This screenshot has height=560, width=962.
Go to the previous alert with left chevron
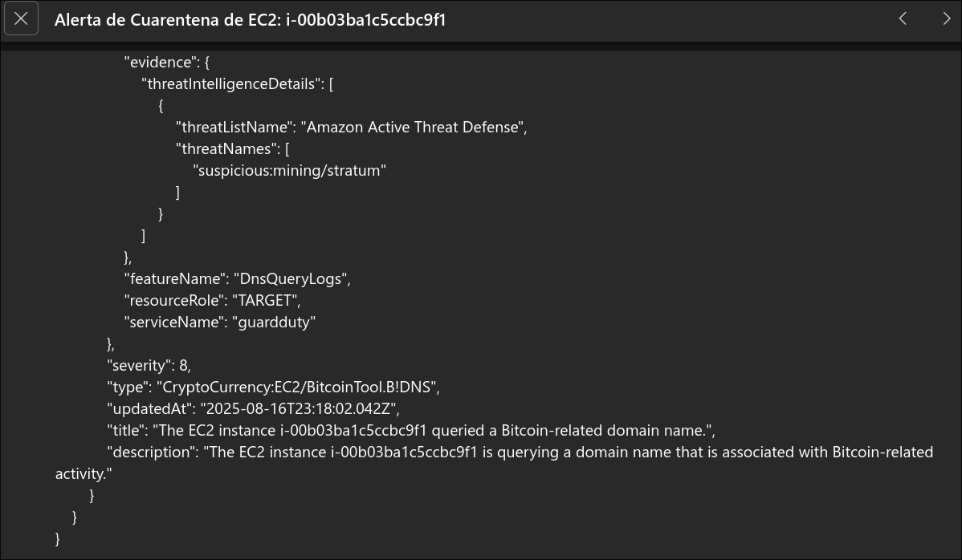[x=903, y=19]
